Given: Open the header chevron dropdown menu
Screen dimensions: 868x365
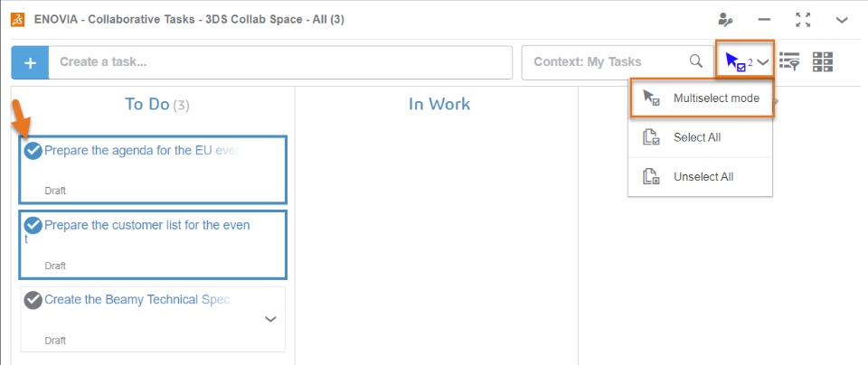Looking at the screenshot, I should [842, 19].
